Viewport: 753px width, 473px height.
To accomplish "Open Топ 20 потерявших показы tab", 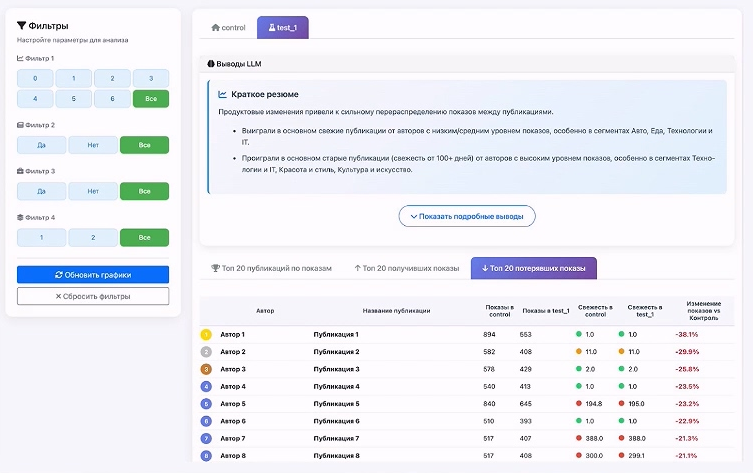I will point(534,268).
